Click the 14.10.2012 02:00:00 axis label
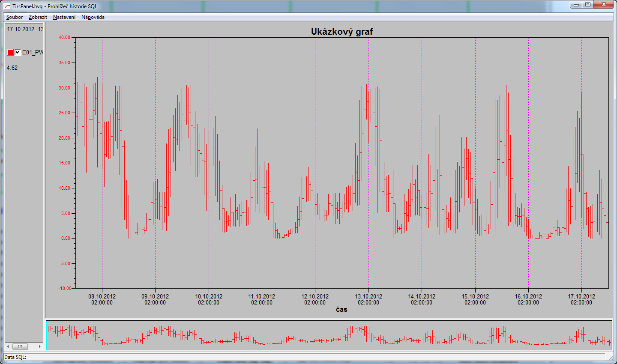This screenshot has height=364, width=617. 422,299
